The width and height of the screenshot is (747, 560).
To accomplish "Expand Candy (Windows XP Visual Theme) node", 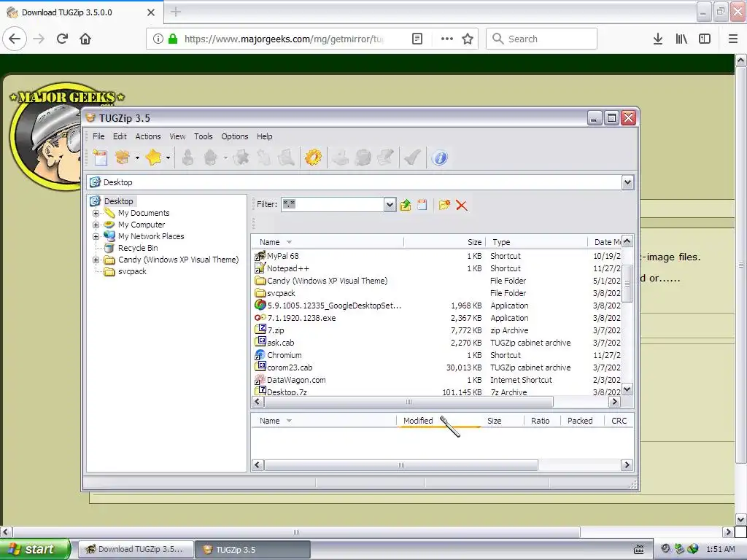I will [96, 260].
